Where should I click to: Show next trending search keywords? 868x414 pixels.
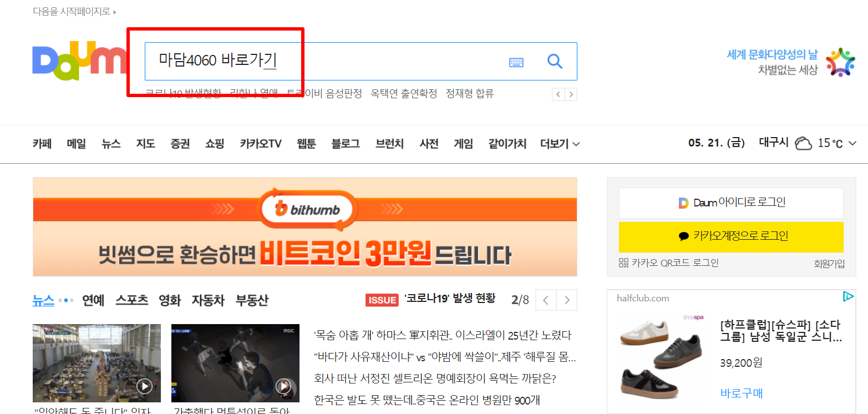click(x=571, y=94)
